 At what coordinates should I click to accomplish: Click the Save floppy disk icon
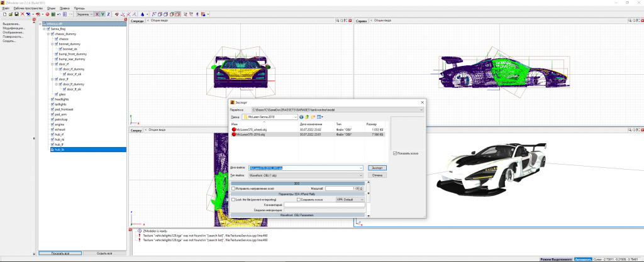coord(16,13)
